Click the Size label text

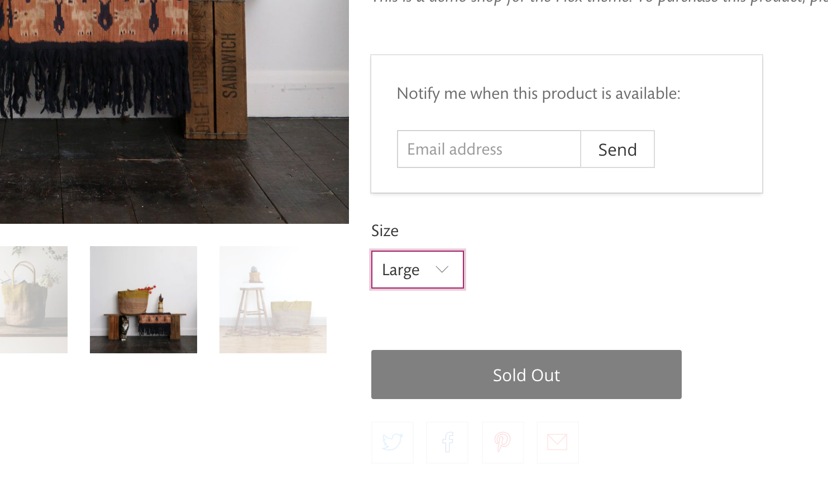[385, 231]
